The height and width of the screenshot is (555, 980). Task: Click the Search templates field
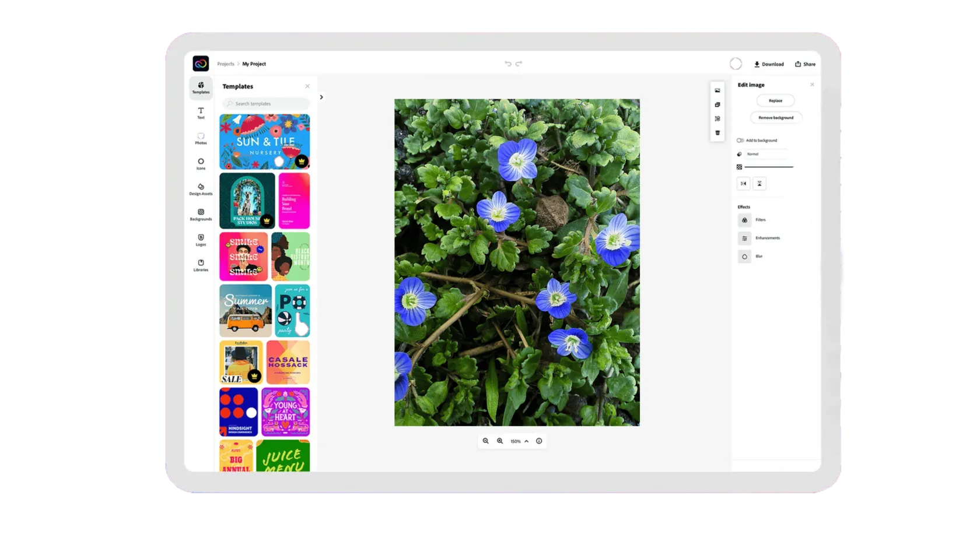coord(266,104)
